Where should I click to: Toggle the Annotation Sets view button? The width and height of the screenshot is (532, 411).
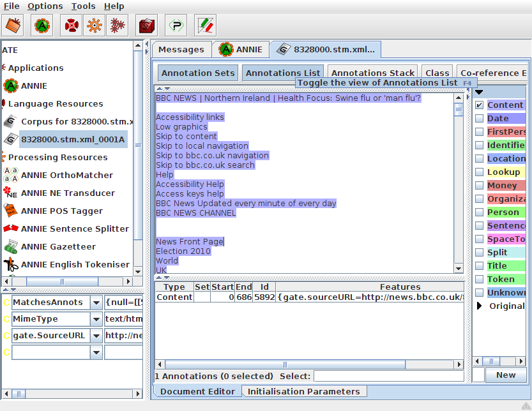pos(198,73)
